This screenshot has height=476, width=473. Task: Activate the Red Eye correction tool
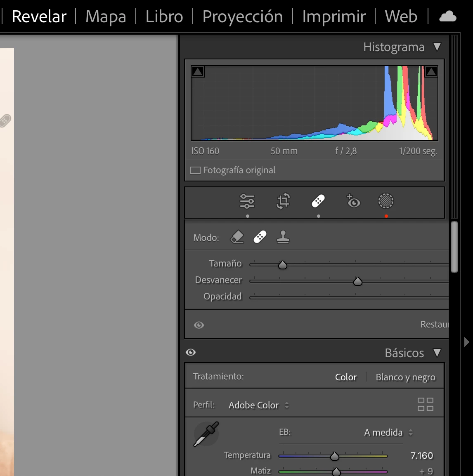click(353, 201)
